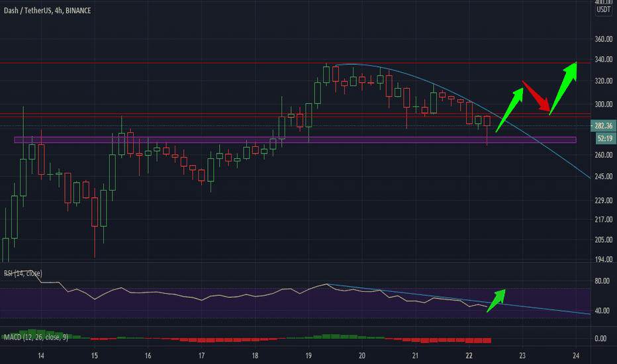Click the RSI (14, close) indicator label
Image resolution: width=617 pixels, height=364 pixels.
tap(23, 273)
